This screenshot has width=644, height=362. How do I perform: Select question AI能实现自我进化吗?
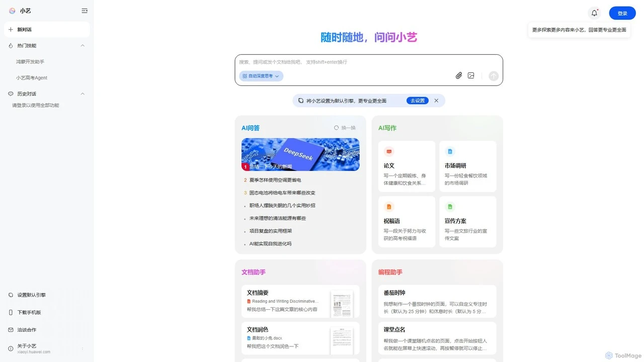(271, 244)
